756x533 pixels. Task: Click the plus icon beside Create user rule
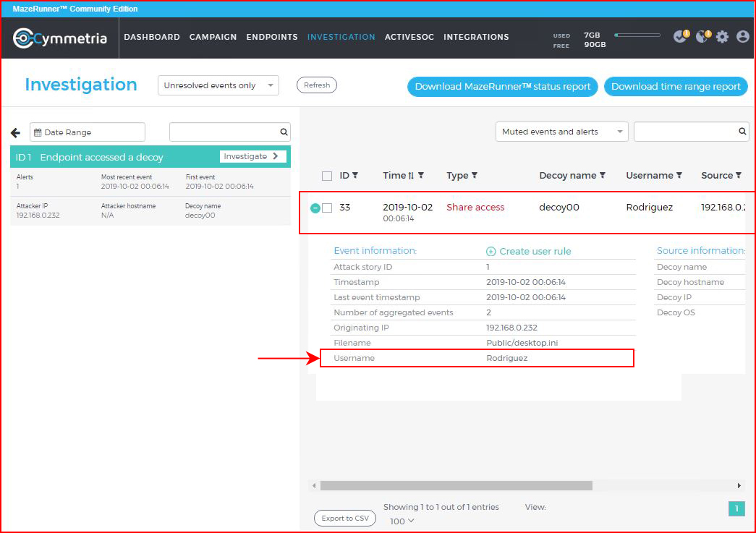pos(490,252)
